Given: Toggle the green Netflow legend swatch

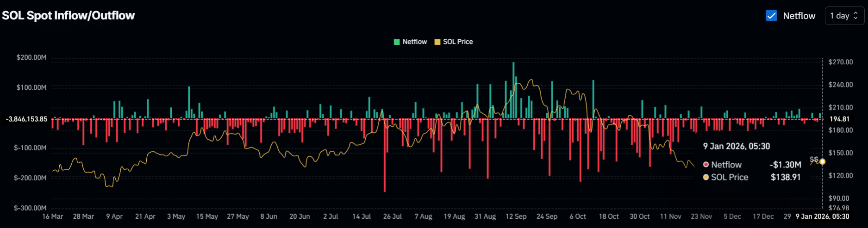Looking at the screenshot, I should click(x=397, y=42).
